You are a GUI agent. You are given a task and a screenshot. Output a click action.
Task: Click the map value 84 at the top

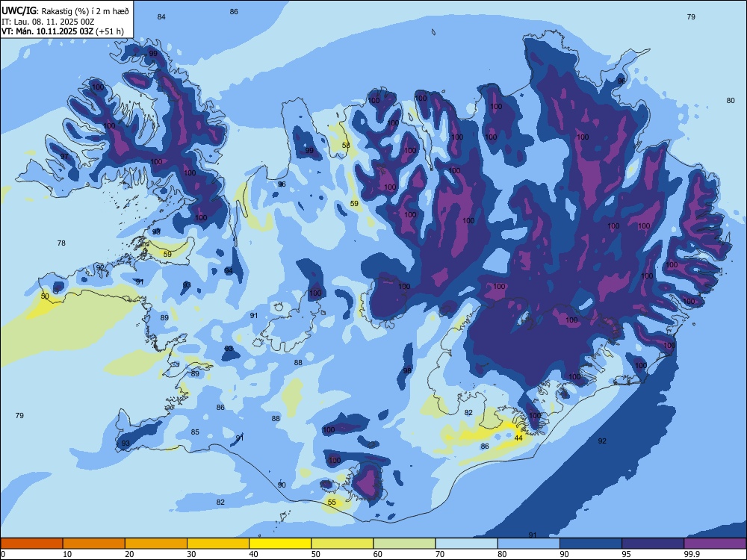161,16
